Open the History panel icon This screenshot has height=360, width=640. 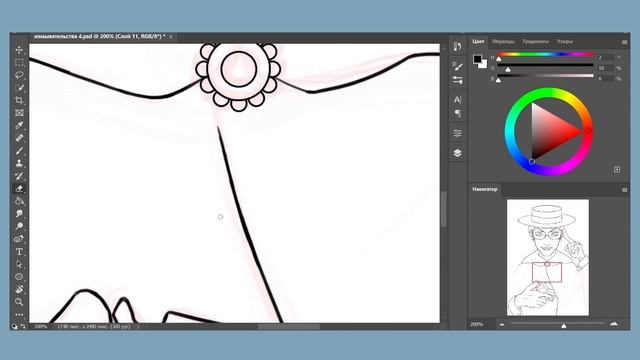click(x=457, y=47)
